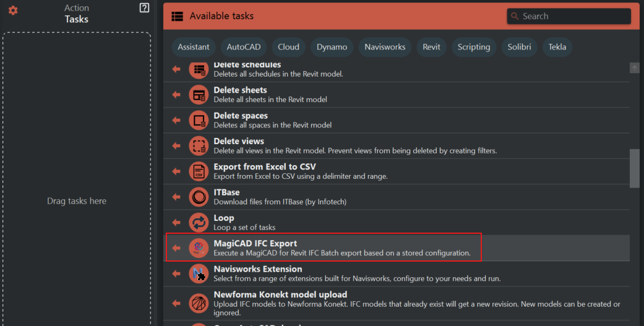Select the Newforma Konekt model upload title
The image size is (644, 326).
coord(280,294)
